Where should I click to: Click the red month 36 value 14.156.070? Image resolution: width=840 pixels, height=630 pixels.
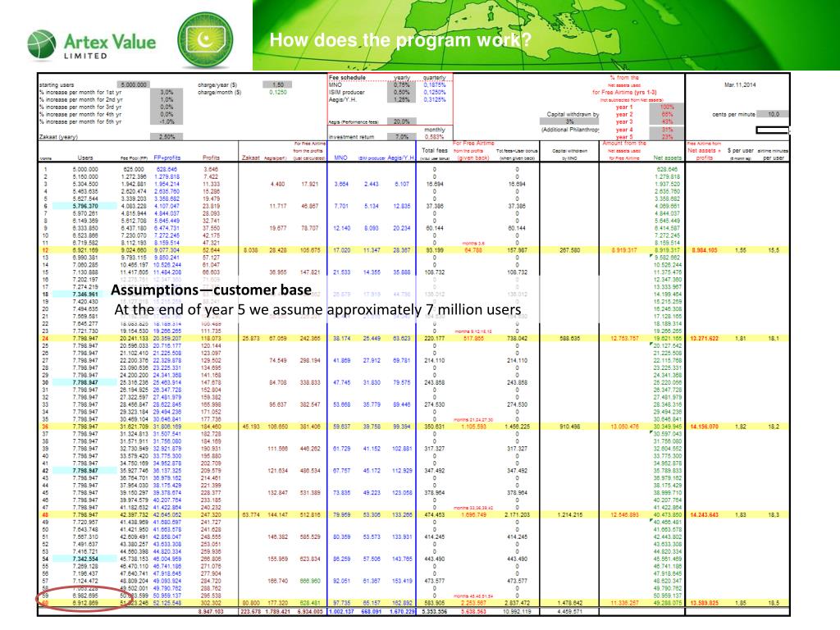coord(705,427)
